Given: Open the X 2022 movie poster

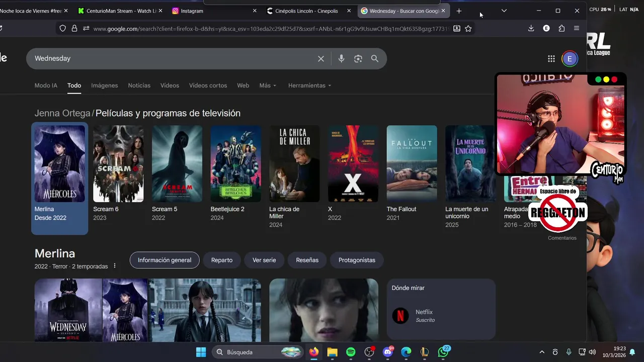Looking at the screenshot, I should point(353,164).
